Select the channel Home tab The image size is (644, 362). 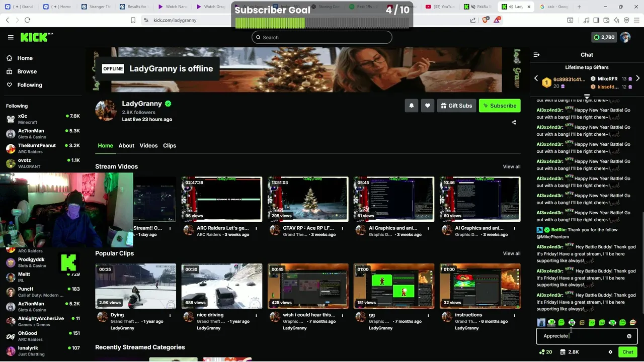pyautogui.click(x=105, y=145)
